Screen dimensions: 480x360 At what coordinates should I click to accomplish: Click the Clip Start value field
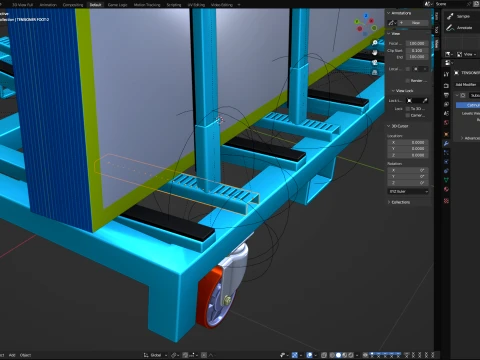pyautogui.click(x=417, y=50)
